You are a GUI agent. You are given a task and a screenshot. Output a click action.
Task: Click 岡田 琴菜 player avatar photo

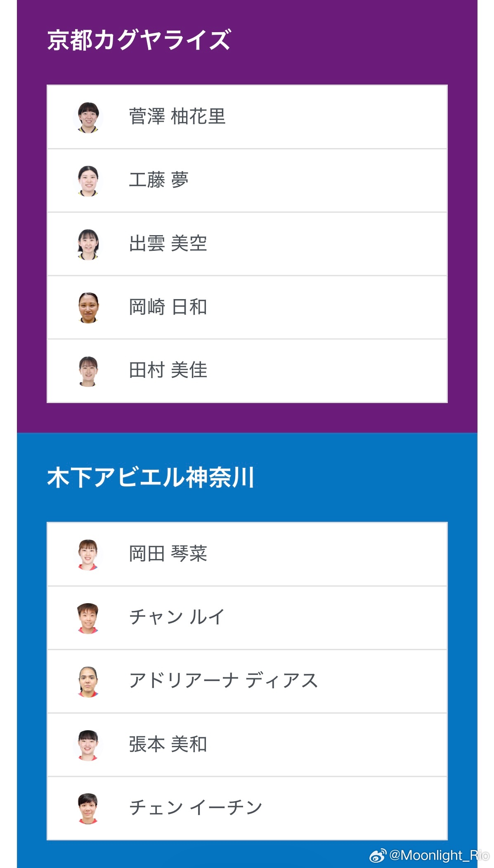coord(88,554)
